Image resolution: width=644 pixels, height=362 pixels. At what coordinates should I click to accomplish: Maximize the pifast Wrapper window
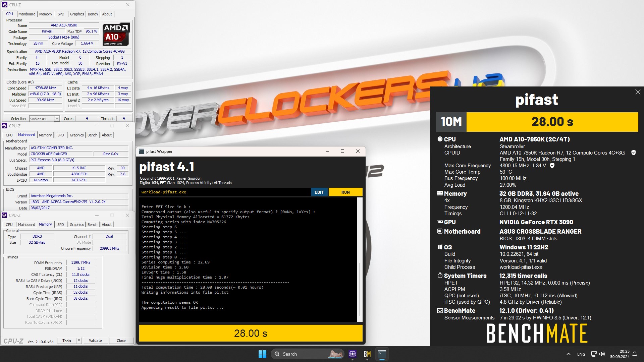click(x=342, y=151)
